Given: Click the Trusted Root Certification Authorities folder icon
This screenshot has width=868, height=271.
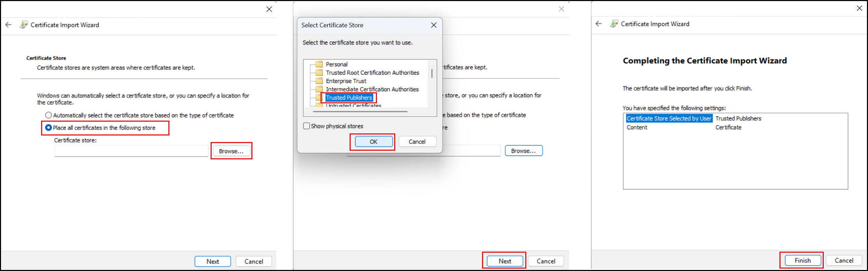Looking at the screenshot, I should pyautogui.click(x=319, y=73).
